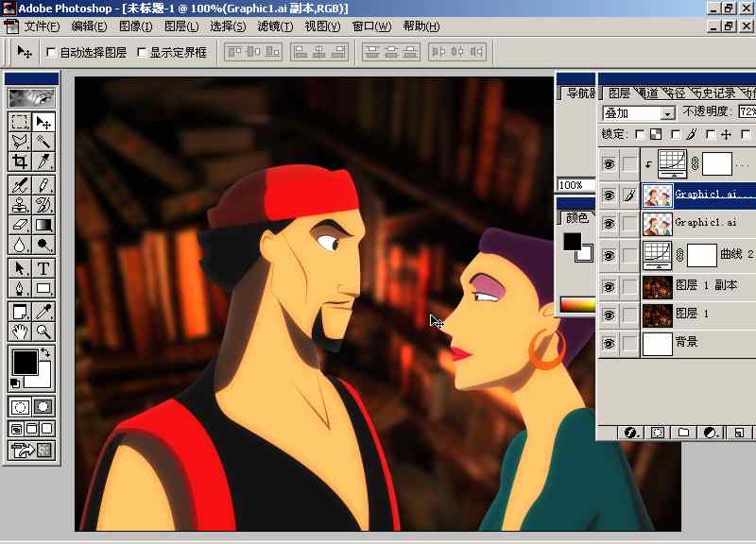Select the Move tool in the toolbox

[43, 122]
